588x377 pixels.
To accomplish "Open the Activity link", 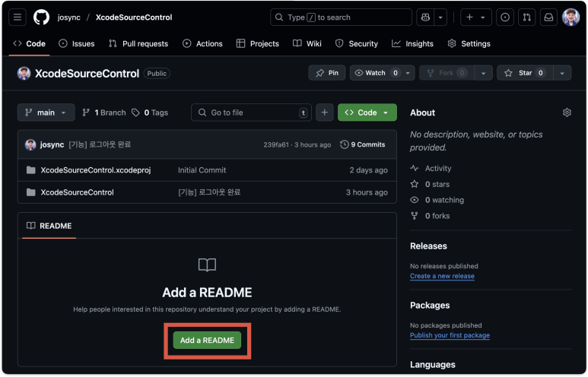I will 431,168.
